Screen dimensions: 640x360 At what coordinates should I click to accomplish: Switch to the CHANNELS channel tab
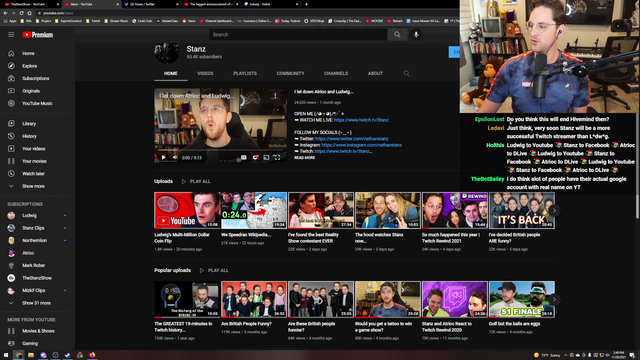(x=336, y=73)
